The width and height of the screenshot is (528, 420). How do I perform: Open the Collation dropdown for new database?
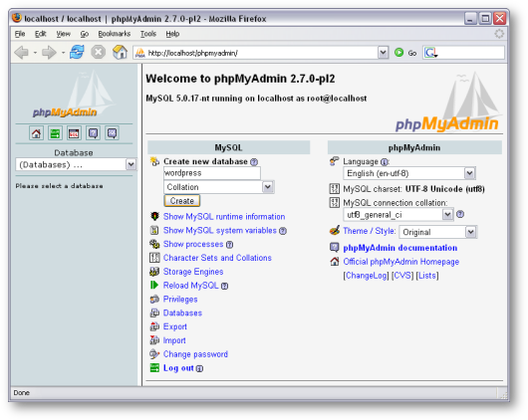(219, 187)
